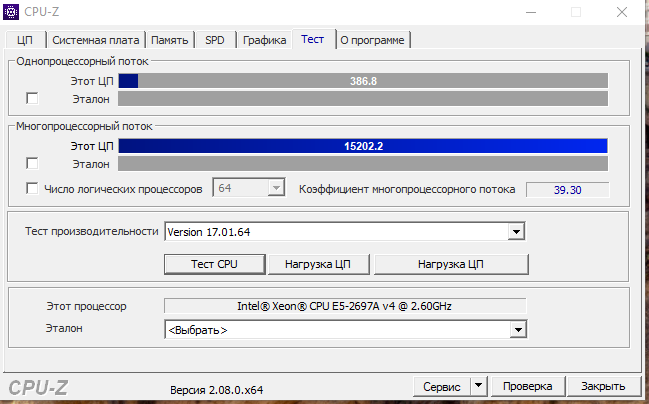Click Коэффициент многопроцессорного потока label
649x404 pixels.
point(407,190)
